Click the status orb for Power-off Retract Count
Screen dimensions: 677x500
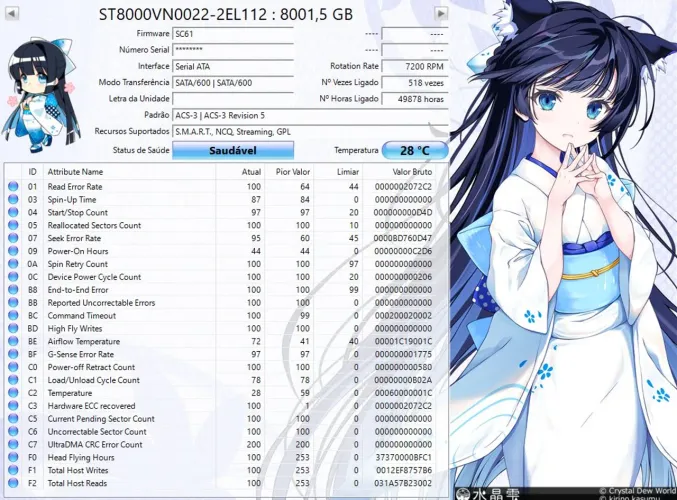[13, 367]
